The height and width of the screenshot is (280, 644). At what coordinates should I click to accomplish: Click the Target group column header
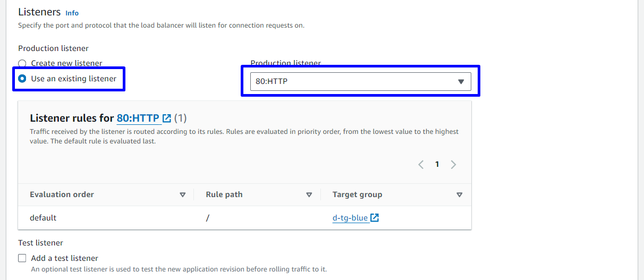pyautogui.click(x=357, y=194)
